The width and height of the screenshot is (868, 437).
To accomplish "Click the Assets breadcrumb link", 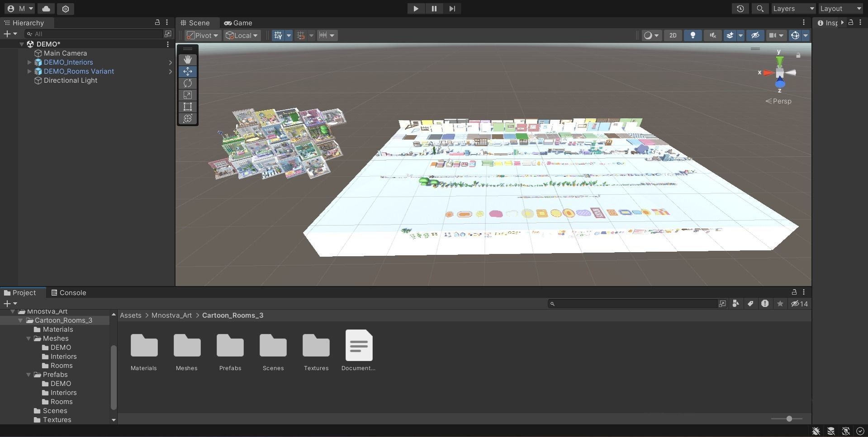I will tap(131, 315).
